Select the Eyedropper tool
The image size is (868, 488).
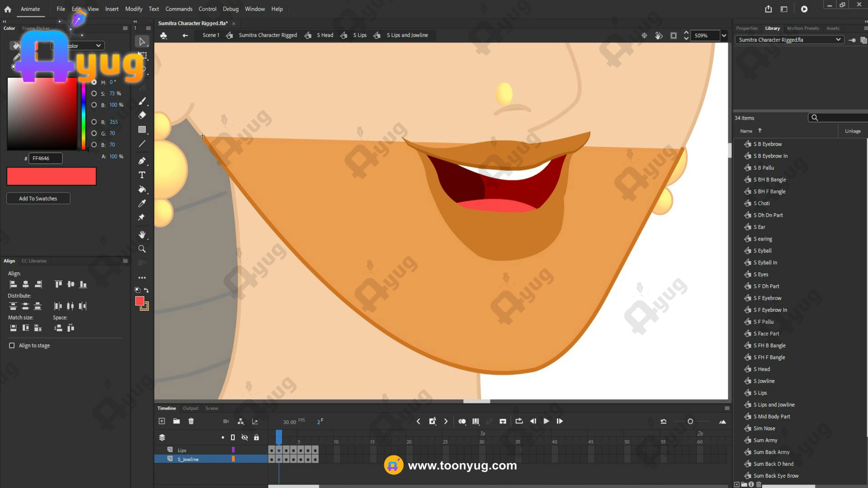142,203
